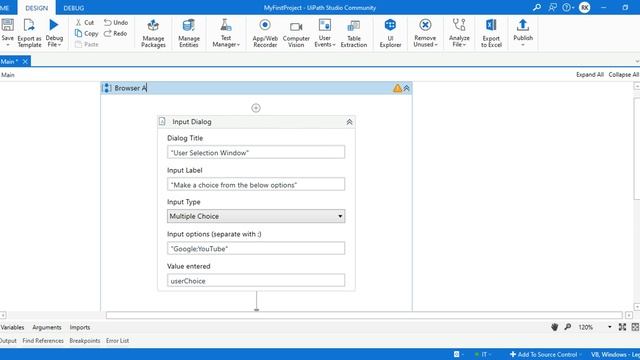Click the RK user profile avatar
The image size is (640, 360).
(x=584, y=7)
